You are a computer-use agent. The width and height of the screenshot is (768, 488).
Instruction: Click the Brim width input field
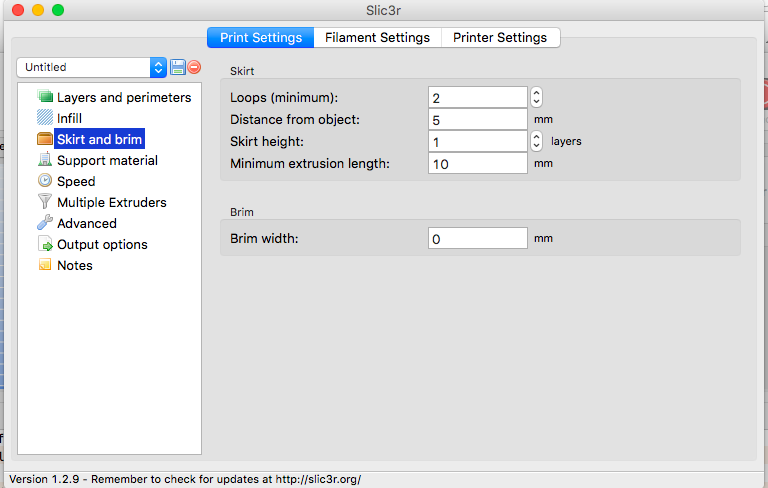click(x=478, y=238)
